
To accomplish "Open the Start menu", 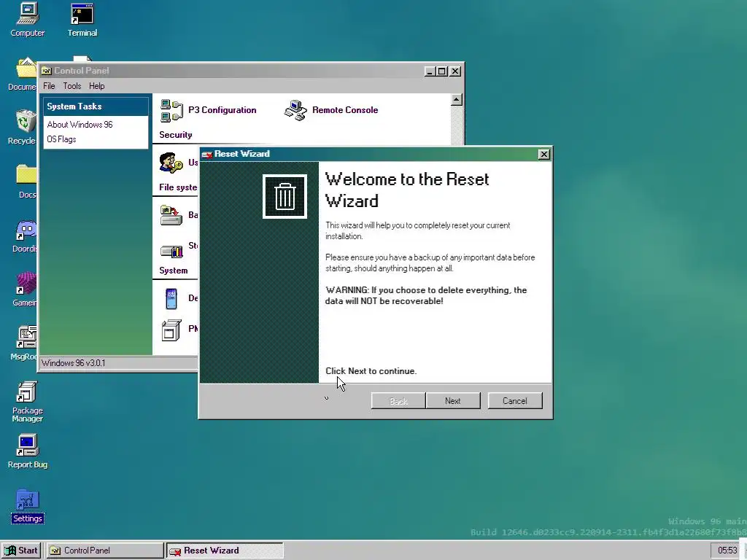I will pos(21,551).
